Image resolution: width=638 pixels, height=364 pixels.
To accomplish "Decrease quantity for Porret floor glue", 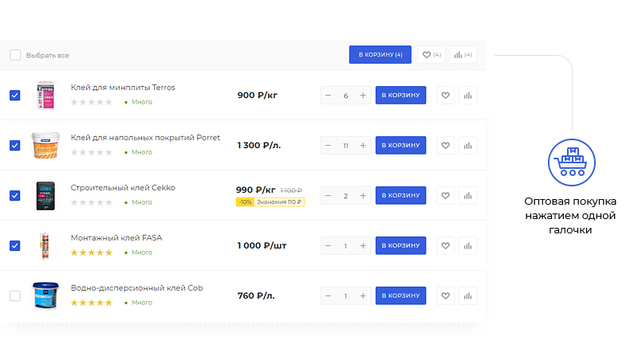I will point(328,146).
